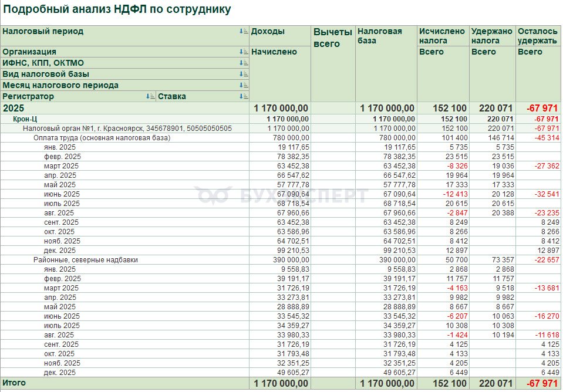
Task: Click the red calculated value -12 413
Action: click(x=456, y=194)
